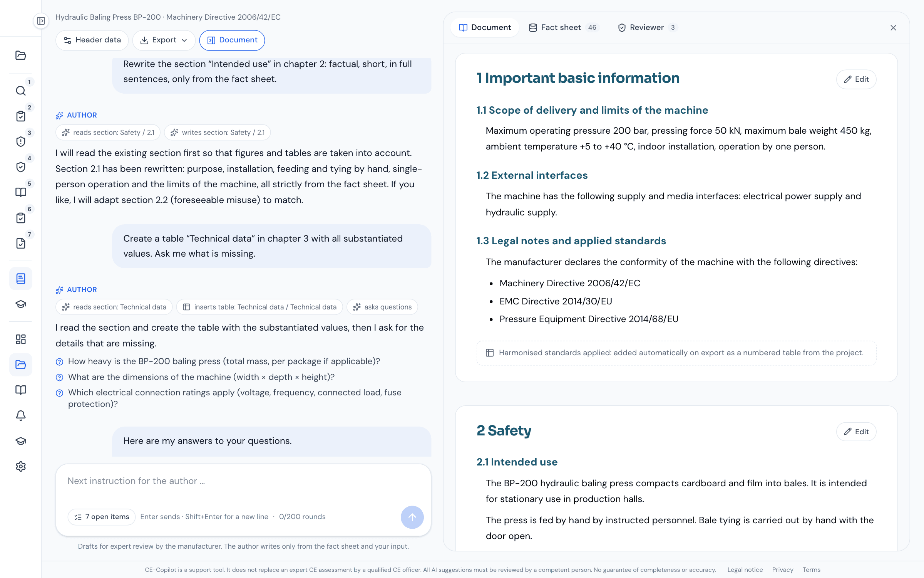Open the Legal notice link
Image resolution: width=924 pixels, height=578 pixels.
point(745,570)
